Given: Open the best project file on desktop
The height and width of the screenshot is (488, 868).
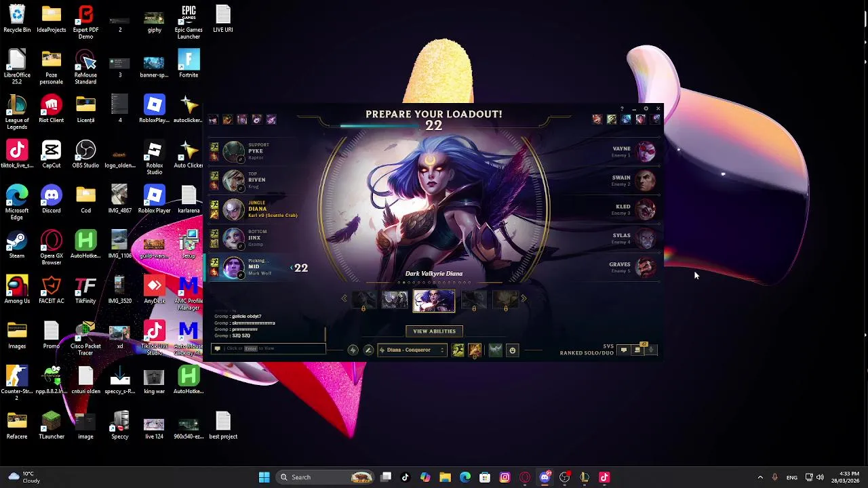Looking at the screenshot, I should pos(223,426).
